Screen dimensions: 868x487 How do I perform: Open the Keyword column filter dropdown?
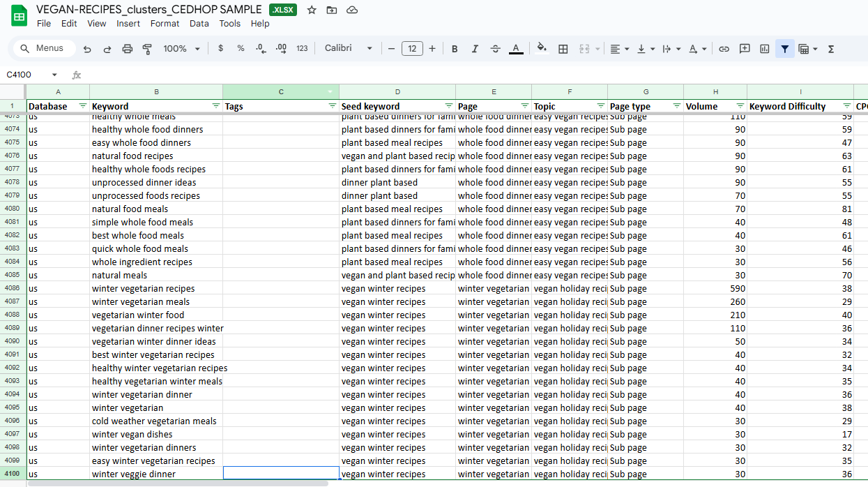click(215, 106)
